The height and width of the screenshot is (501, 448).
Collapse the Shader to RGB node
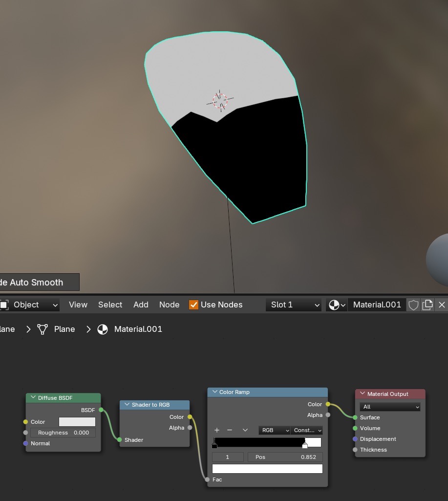pyautogui.click(x=127, y=404)
